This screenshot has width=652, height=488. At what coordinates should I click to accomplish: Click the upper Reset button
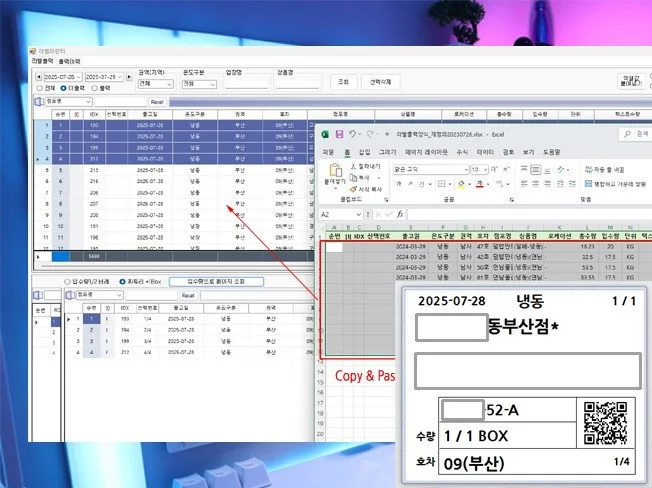157,101
